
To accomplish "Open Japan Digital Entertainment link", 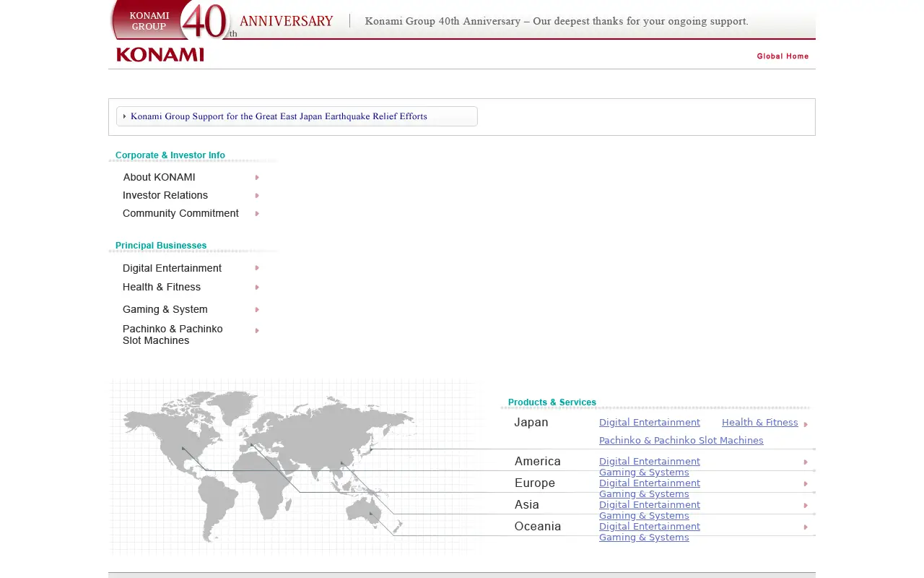I will point(650,423).
